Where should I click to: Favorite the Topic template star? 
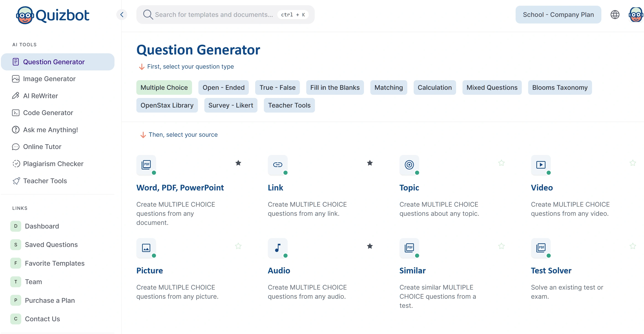click(x=501, y=163)
